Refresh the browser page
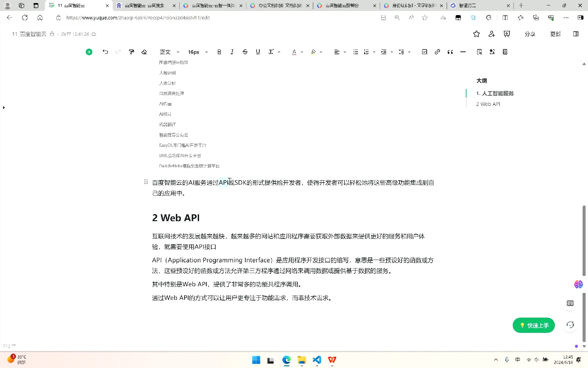Viewport: 588px width, 368px height. (x=24, y=17)
